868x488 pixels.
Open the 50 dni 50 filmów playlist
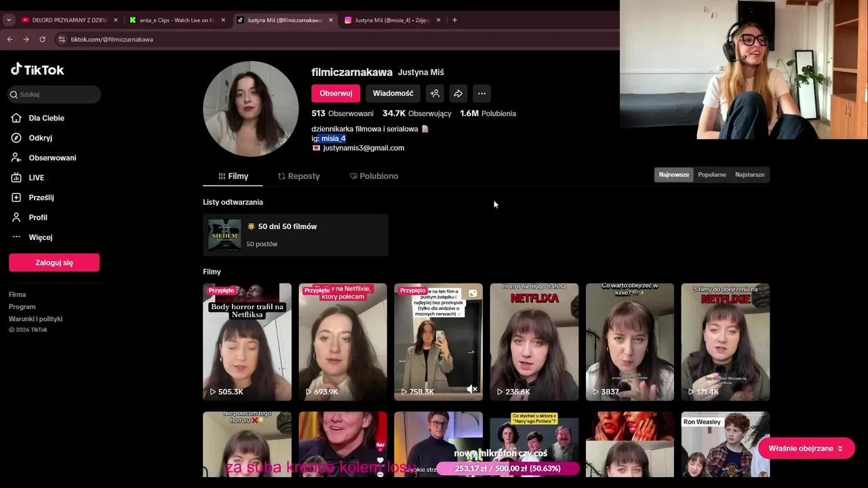296,235
